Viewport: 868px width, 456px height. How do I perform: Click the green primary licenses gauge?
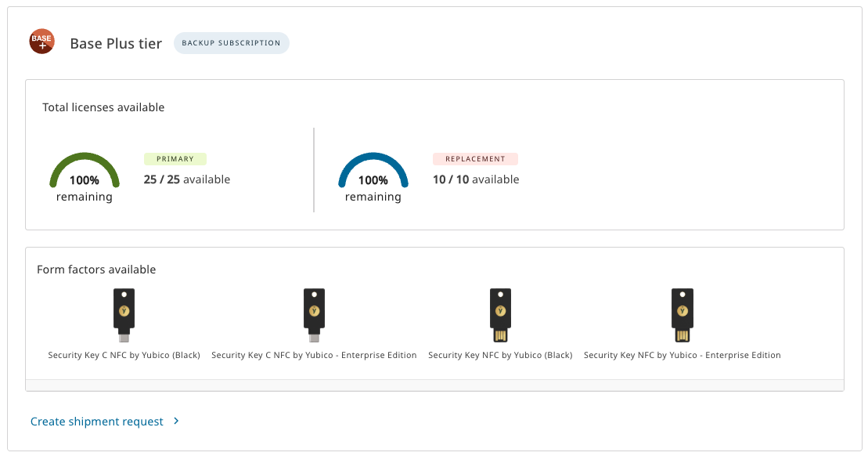(x=85, y=169)
